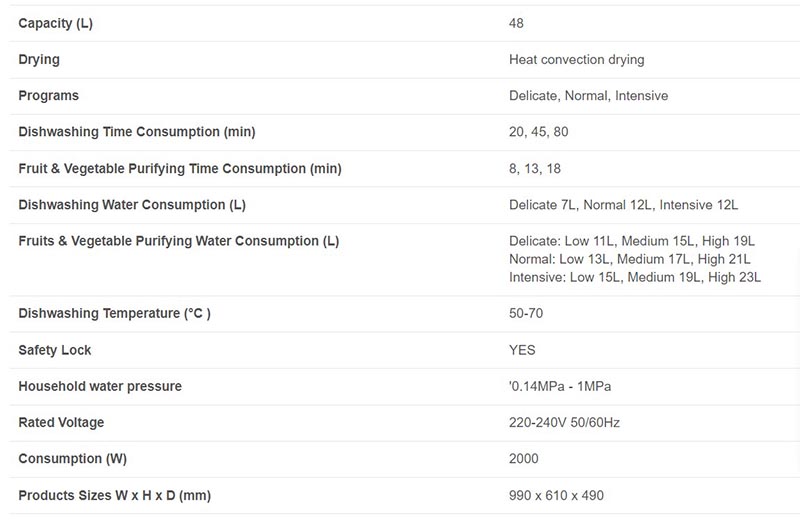Click Delicate, Normal, Intensive programs value
This screenshot has width=800, height=523.
pyautogui.click(x=588, y=96)
